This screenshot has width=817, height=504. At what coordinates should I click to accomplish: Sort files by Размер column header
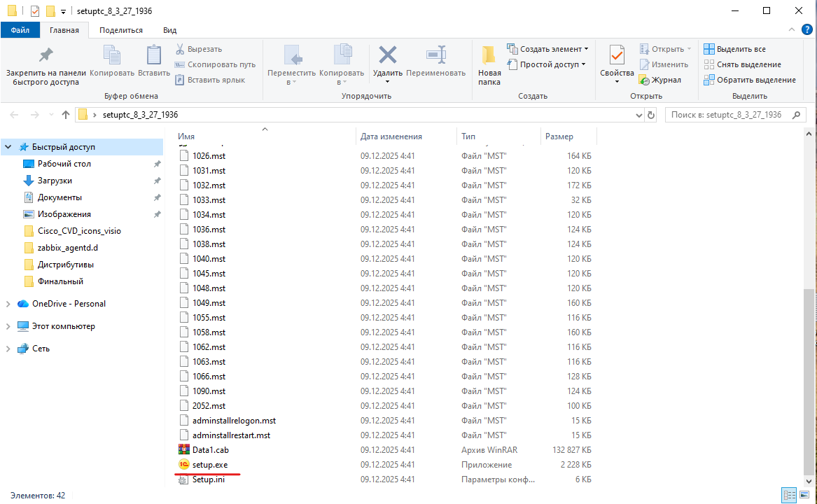click(559, 136)
